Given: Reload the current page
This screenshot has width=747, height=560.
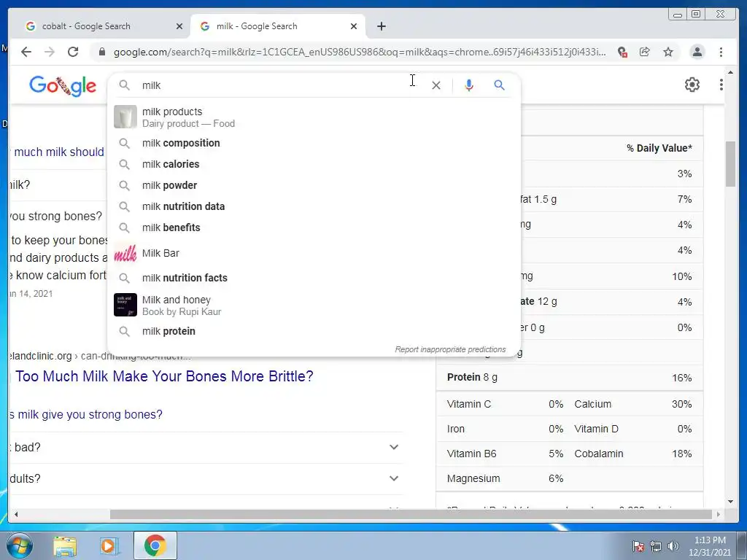Looking at the screenshot, I should point(73,52).
